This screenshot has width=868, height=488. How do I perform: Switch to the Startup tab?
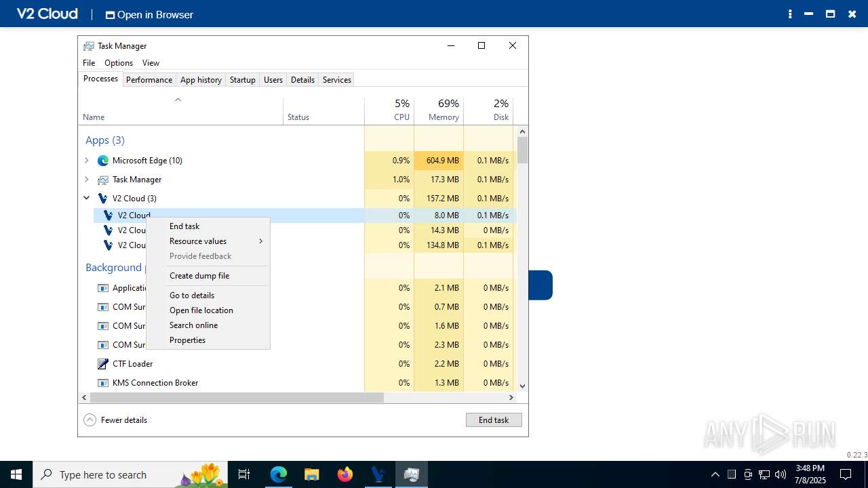[242, 80]
